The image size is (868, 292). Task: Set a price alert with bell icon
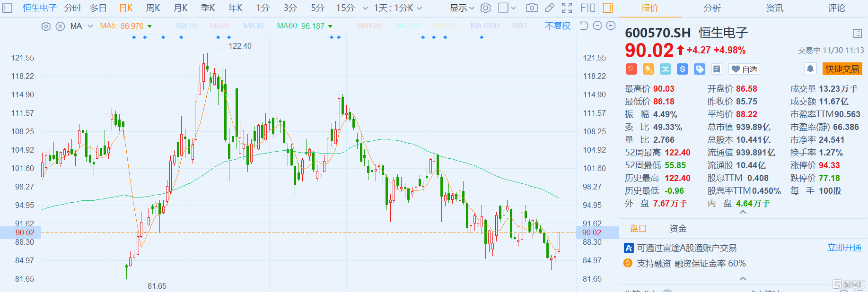coord(810,69)
